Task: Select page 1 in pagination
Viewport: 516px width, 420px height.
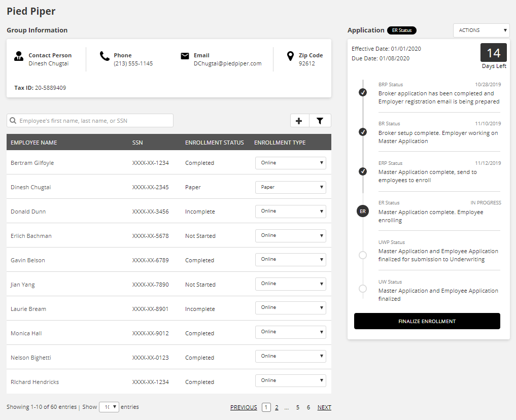Action: coord(266,407)
